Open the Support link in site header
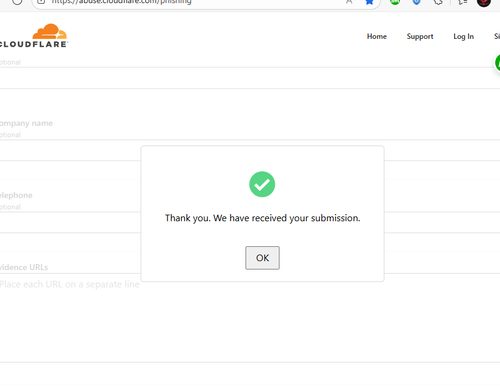 click(x=420, y=36)
